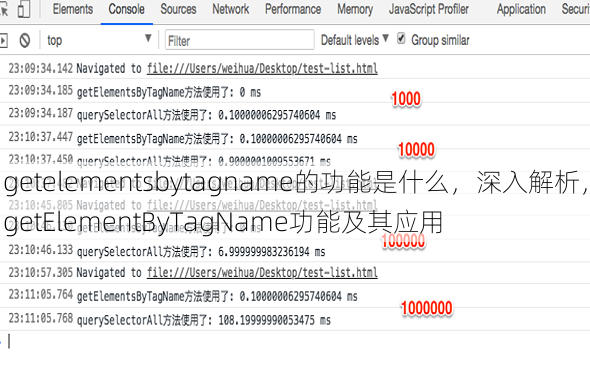Switch to the Console tab
The image size is (590, 390).
[126, 9]
